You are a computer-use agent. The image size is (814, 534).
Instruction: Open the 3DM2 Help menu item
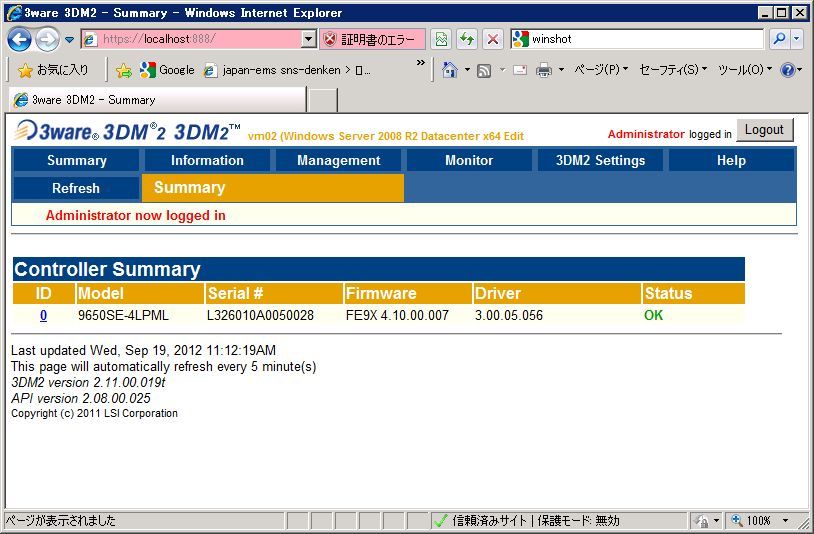click(x=731, y=160)
